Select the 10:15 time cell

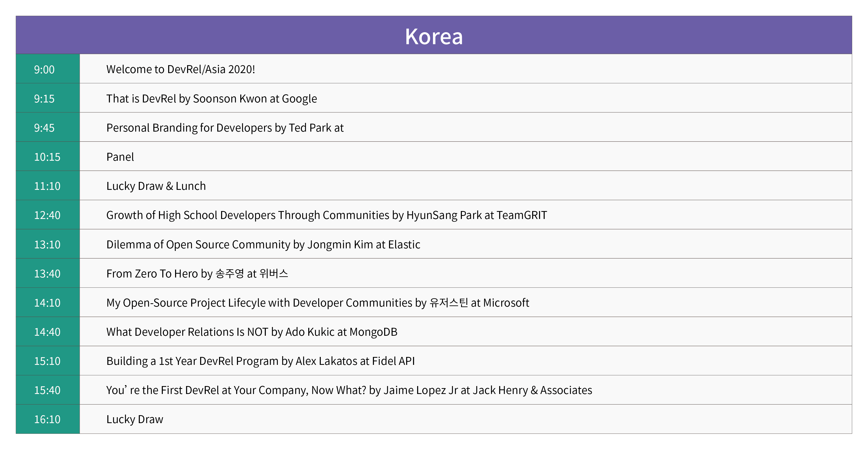coord(47,157)
